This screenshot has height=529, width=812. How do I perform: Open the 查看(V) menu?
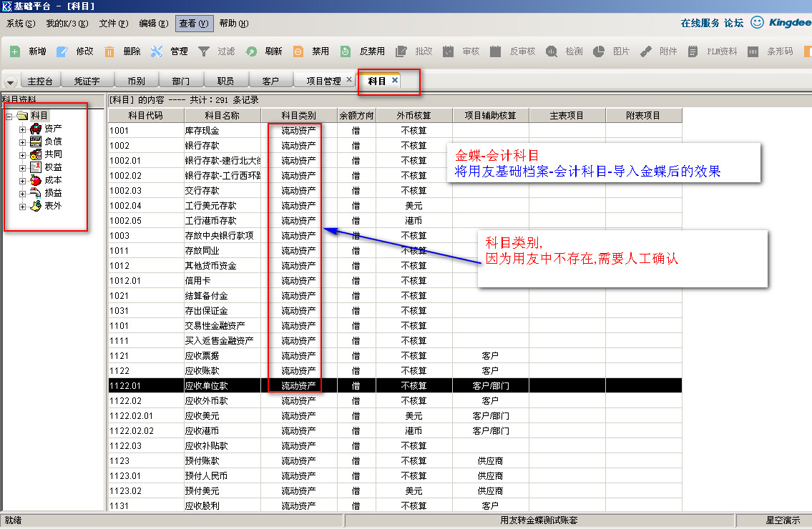pyautogui.click(x=193, y=24)
